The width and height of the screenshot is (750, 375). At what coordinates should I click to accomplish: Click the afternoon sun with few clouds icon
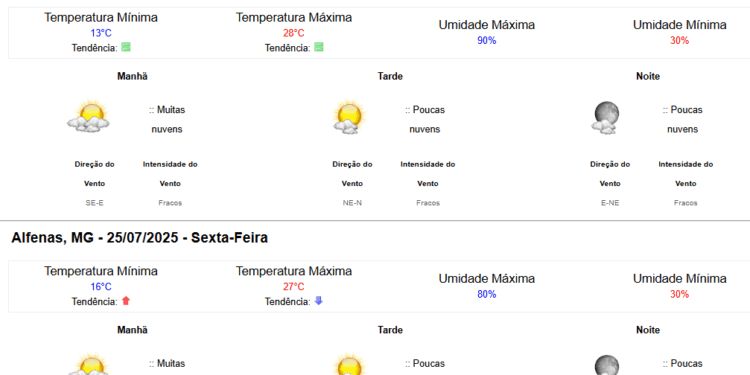348,117
